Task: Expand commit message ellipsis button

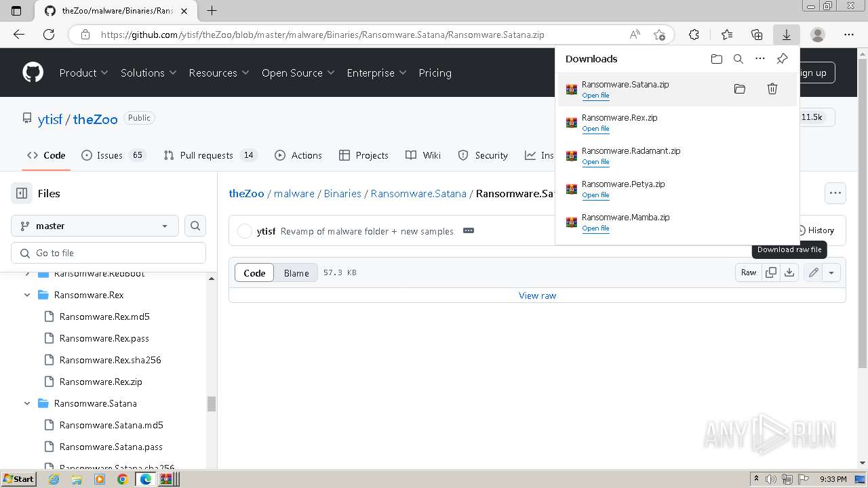Action: point(469,230)
